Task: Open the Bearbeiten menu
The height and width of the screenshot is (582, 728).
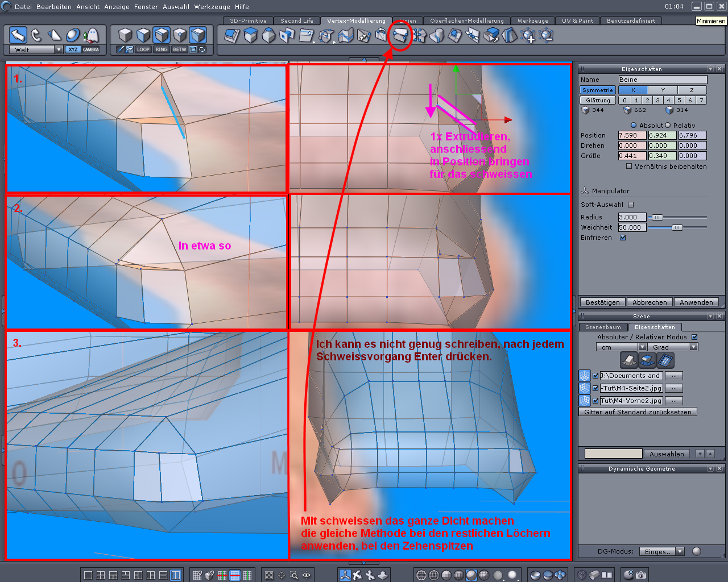Action: (x=54, y=7)
